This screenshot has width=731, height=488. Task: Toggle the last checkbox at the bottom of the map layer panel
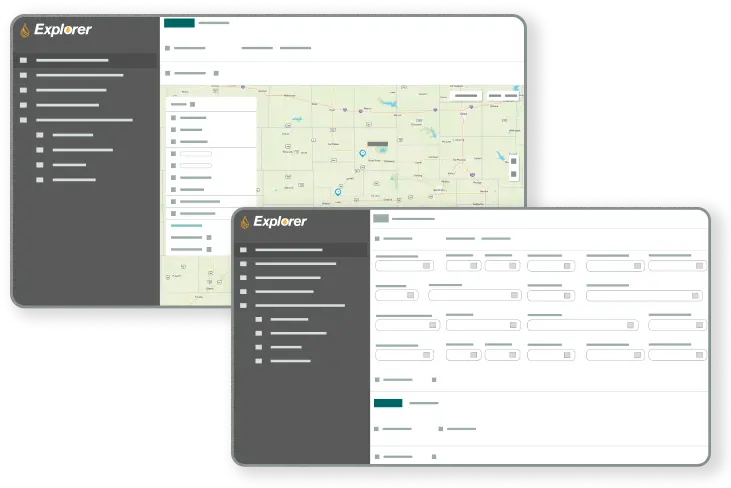click(x=208, y=249)
